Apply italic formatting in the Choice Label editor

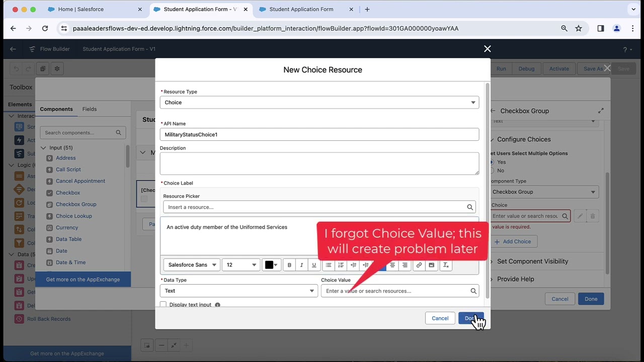tap(301, 265)
